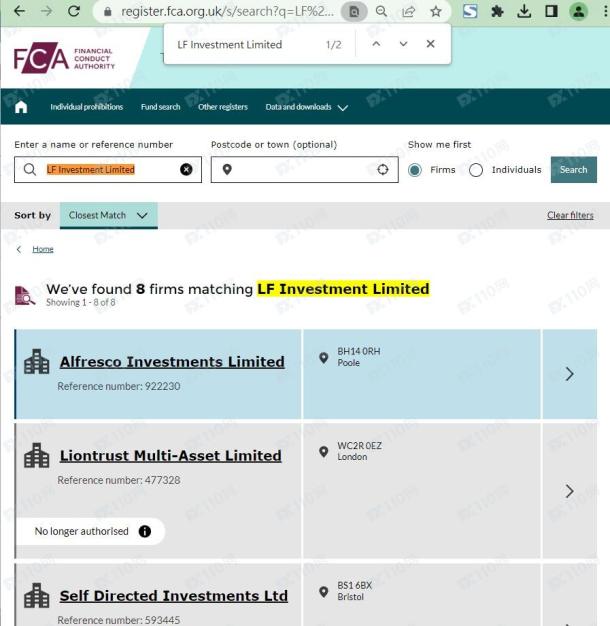610x626 pixels.
Task: Click building icon for Self Directed Investments Ltd
Action: coord(37,595)
